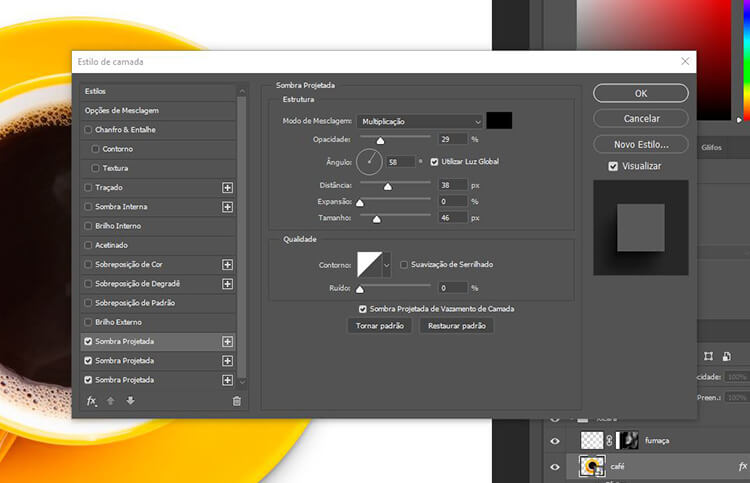Screen dimensions: 750x483
Task: Click lock all icon in Layers panel
Action: click(727, 356)
